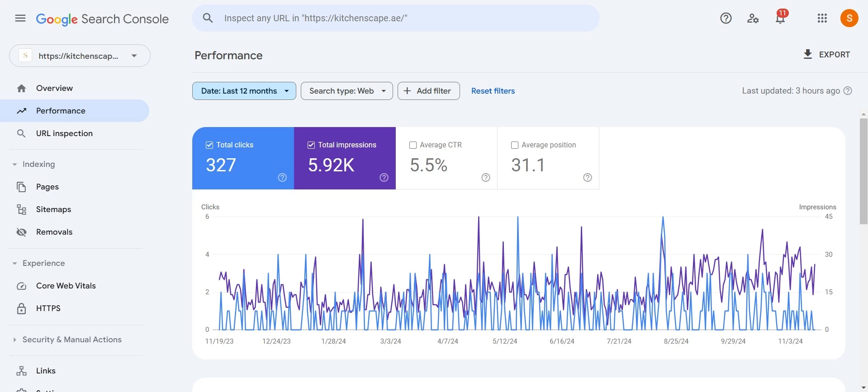Image resolution: width=868 pixels, height=392 pixels.
Task: Click the Last updated info icon
Action: (x=848, y=91)
